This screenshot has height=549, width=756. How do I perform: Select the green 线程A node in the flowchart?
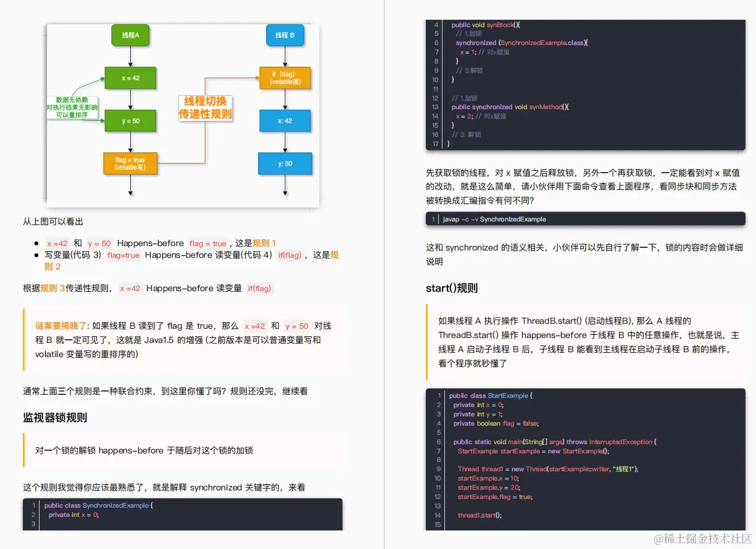[x=130, y=35]
